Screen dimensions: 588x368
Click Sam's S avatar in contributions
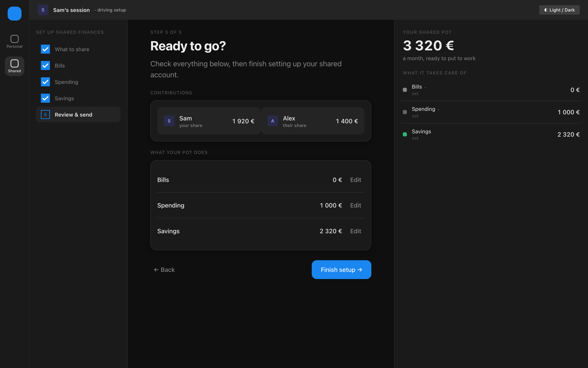coord(169,121)
